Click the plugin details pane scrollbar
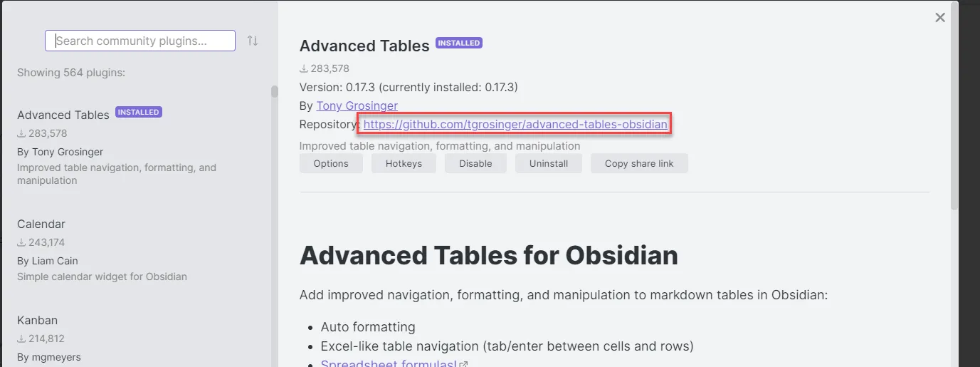The height and width of the screenshot is (367, 980). (954, 107)
